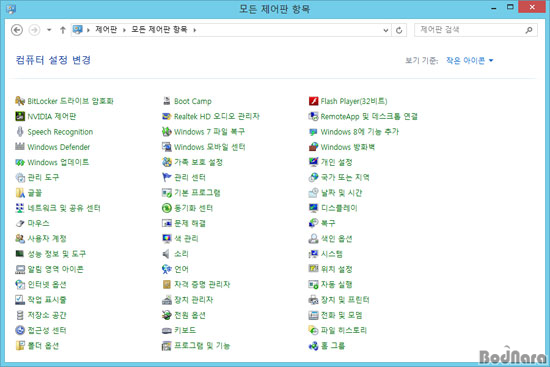Select 제어판 breadcrumb in address bar
Viewport: 550px width, 367px height.
click(x=106, y=29)
